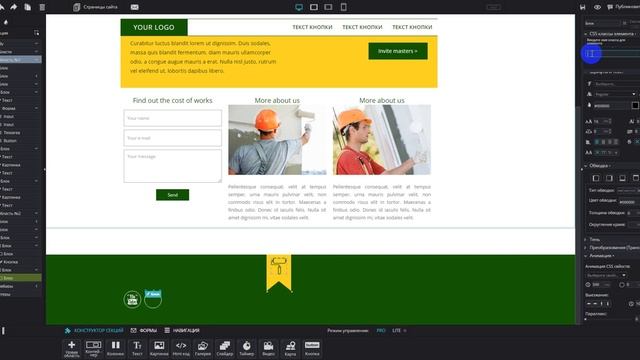Click the 'Your e-mail' input field
Viewport: 640px width, 360px height.
[x=173, y=138]
